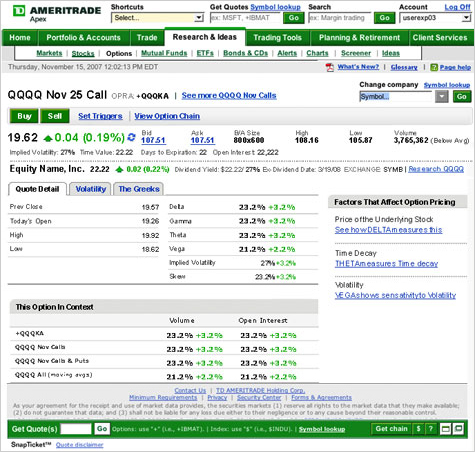
Task: Click View Option Chain link
Action: pyautogui.click(x=167, y=116)
